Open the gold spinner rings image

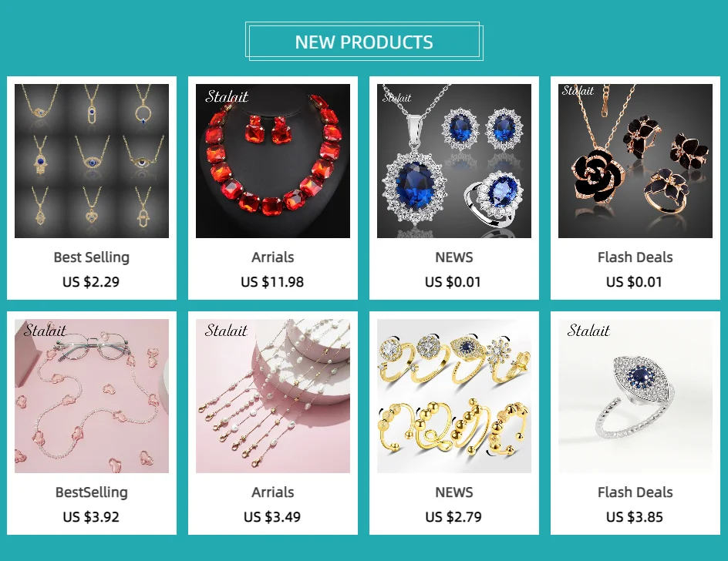[454, 396]
